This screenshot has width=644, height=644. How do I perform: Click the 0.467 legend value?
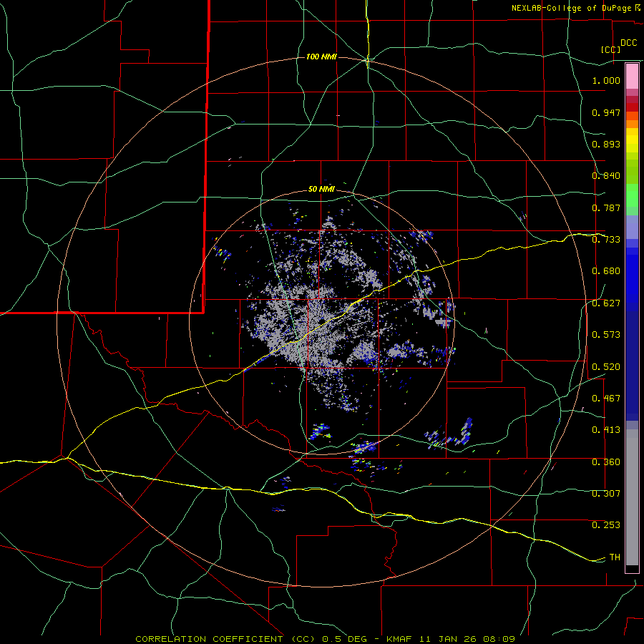606,399
